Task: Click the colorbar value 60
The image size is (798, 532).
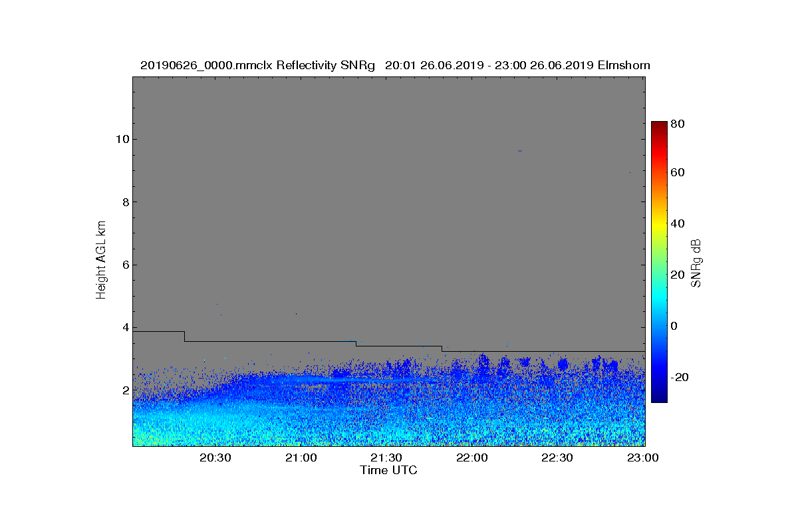Action: click(x=678, y=173)
